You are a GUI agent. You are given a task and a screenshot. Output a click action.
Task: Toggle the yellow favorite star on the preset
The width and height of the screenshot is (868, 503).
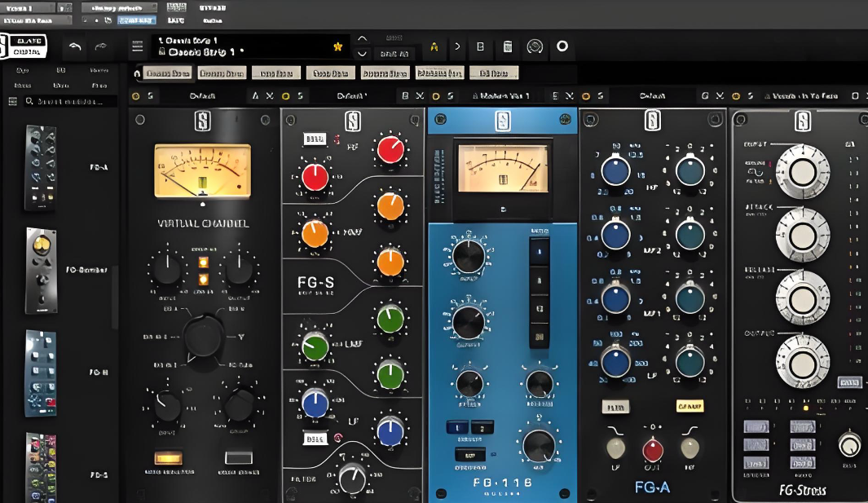337,47
